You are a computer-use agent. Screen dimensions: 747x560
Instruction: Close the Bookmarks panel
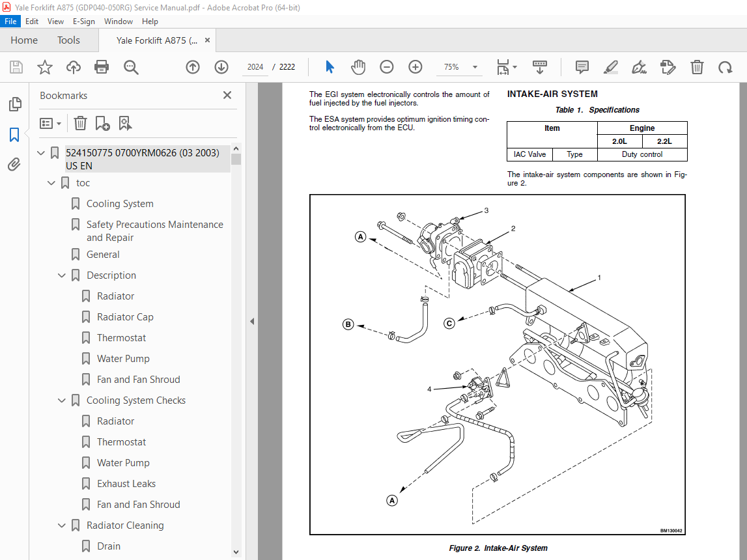pyautogui.click(x=227, y=95)
